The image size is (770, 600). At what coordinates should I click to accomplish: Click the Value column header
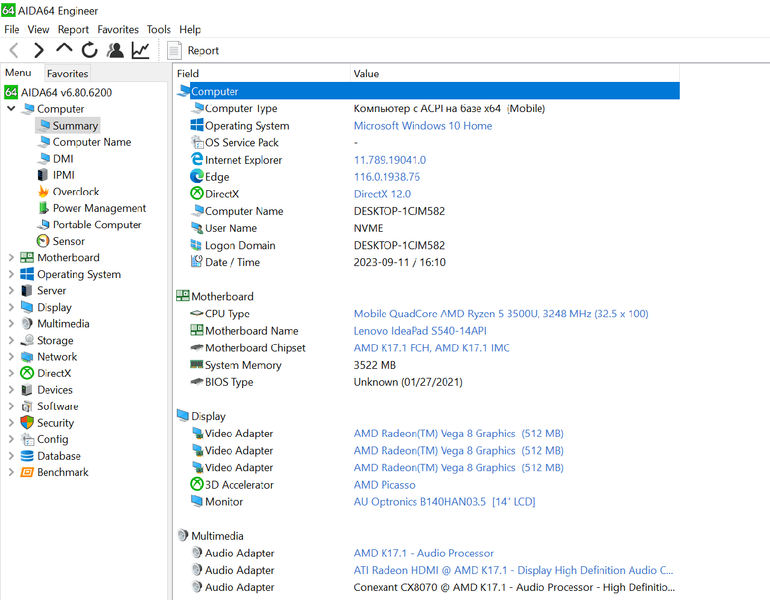(515, 73)
